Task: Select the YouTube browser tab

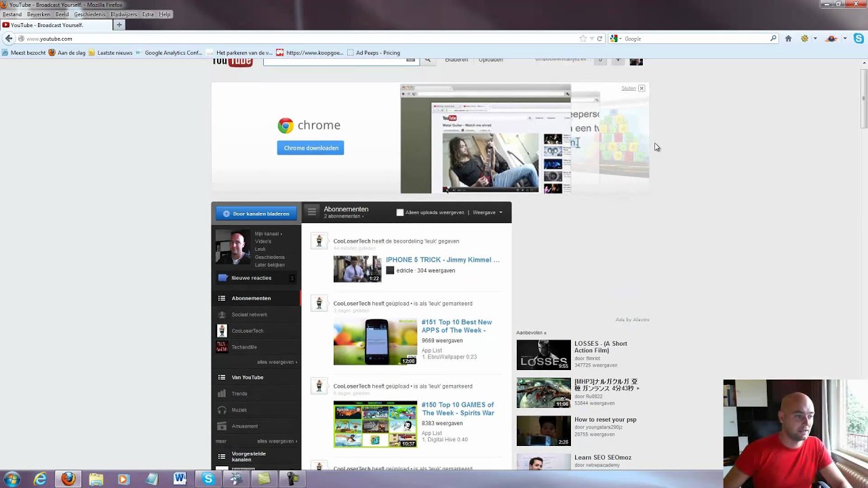Action: [56, 25]
